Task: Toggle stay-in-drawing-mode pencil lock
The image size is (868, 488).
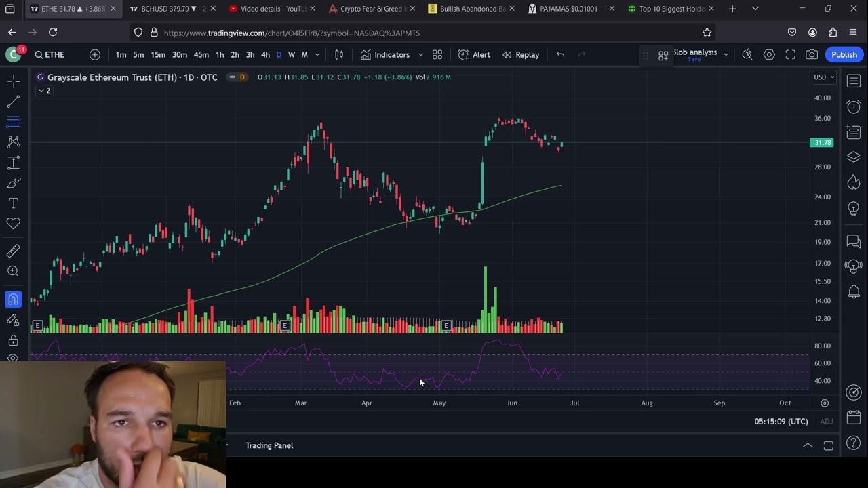Action: pos(13,320)
